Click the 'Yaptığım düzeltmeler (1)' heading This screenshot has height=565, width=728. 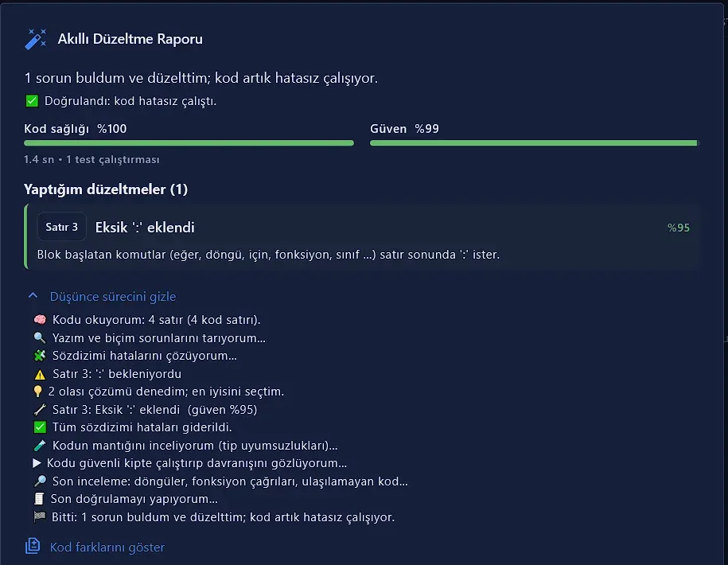coord(106,189)
